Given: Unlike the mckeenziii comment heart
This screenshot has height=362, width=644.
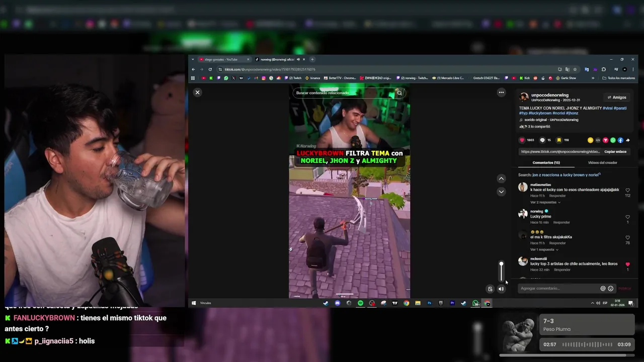Looking at the screenshot, I should coord(627,264).
